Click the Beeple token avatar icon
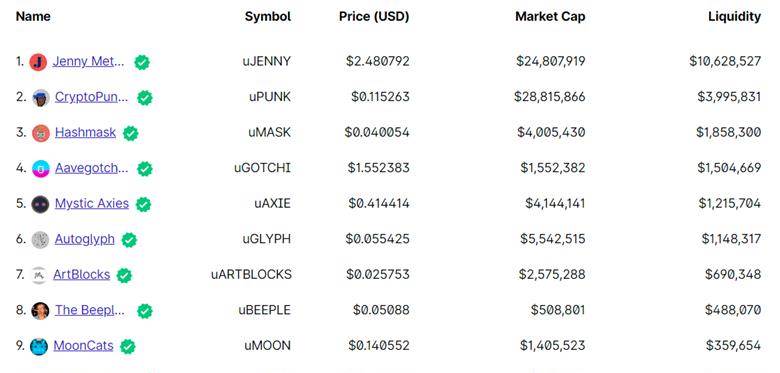The height and width of the screenshot is (373, 780). [x=40, y=311]
